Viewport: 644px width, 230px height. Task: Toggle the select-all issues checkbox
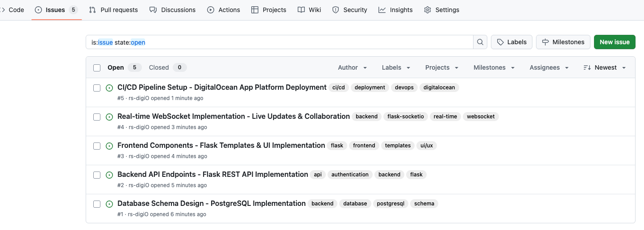tap(97, 68)
